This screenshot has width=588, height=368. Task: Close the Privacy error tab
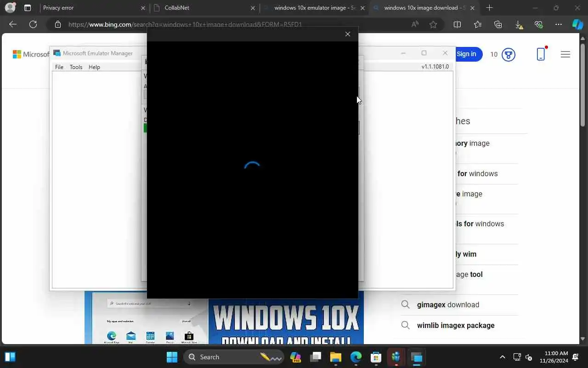(x=143, y=8)
